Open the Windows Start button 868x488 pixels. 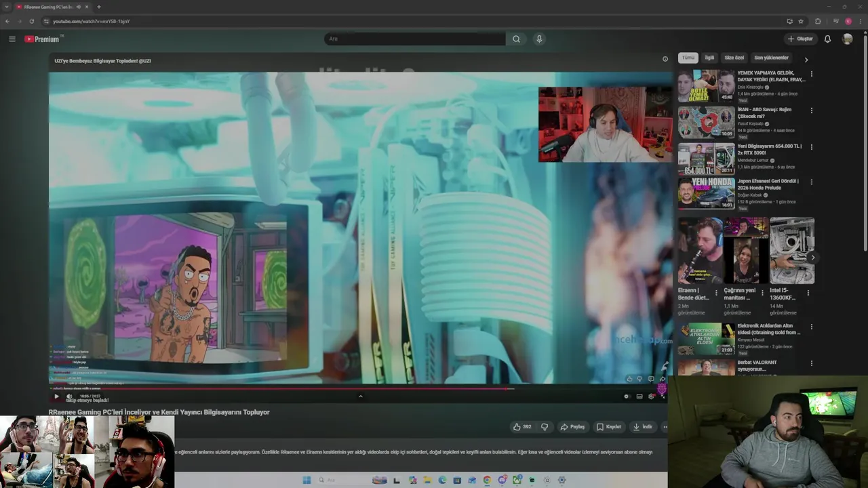pos(307,480)
